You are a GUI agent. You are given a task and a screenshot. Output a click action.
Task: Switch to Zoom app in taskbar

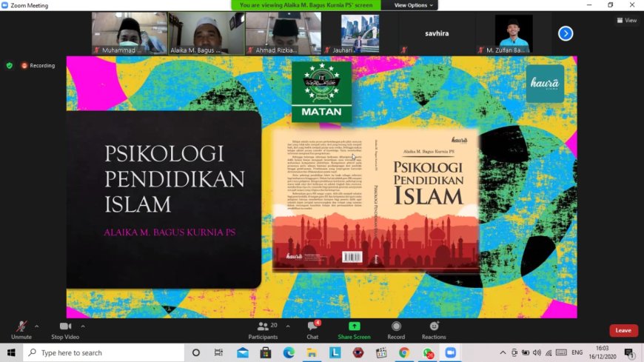451,352
